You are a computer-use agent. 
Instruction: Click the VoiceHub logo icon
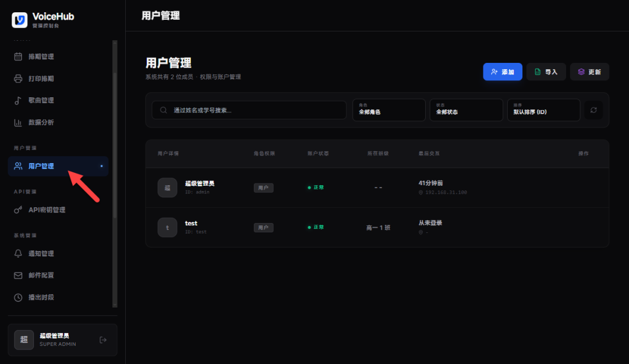20,20
